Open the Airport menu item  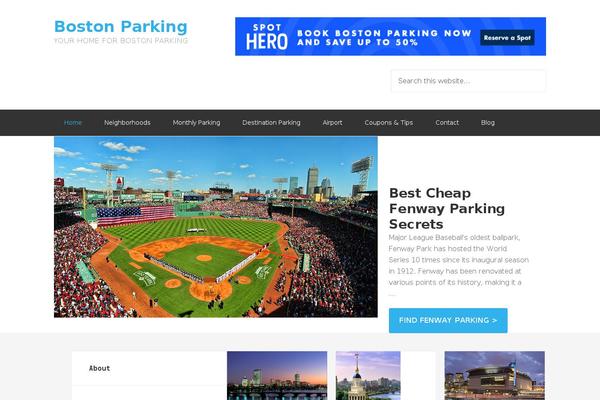point(332,122)
